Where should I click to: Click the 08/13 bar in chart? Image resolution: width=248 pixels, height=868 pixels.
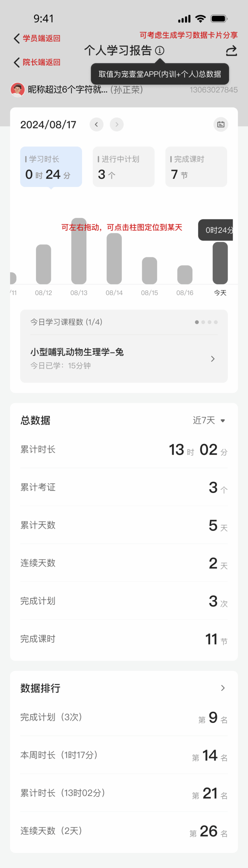79,251
